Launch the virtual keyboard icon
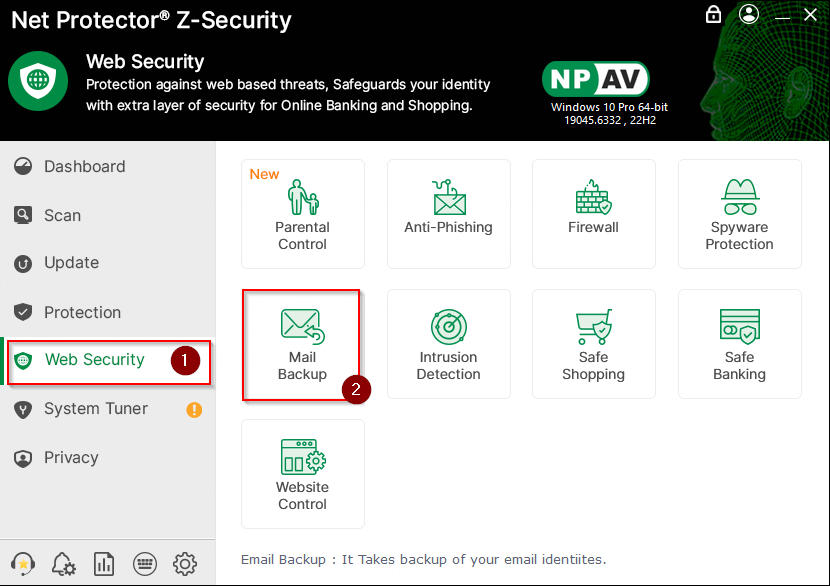The height and width of the screenshot is (586, 830). coord(144,564)
